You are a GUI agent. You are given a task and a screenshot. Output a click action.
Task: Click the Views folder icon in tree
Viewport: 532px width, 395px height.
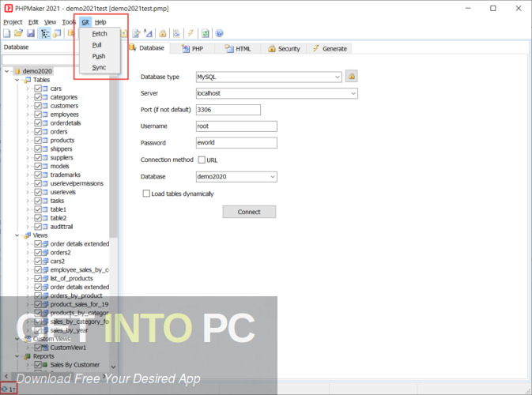tap(27, 235)
